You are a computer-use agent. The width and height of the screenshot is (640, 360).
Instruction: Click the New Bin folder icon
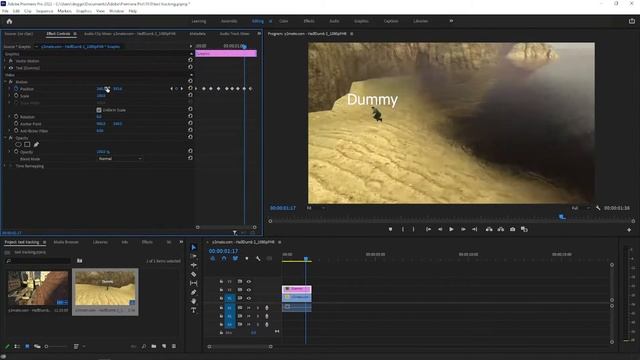point(153,346)
